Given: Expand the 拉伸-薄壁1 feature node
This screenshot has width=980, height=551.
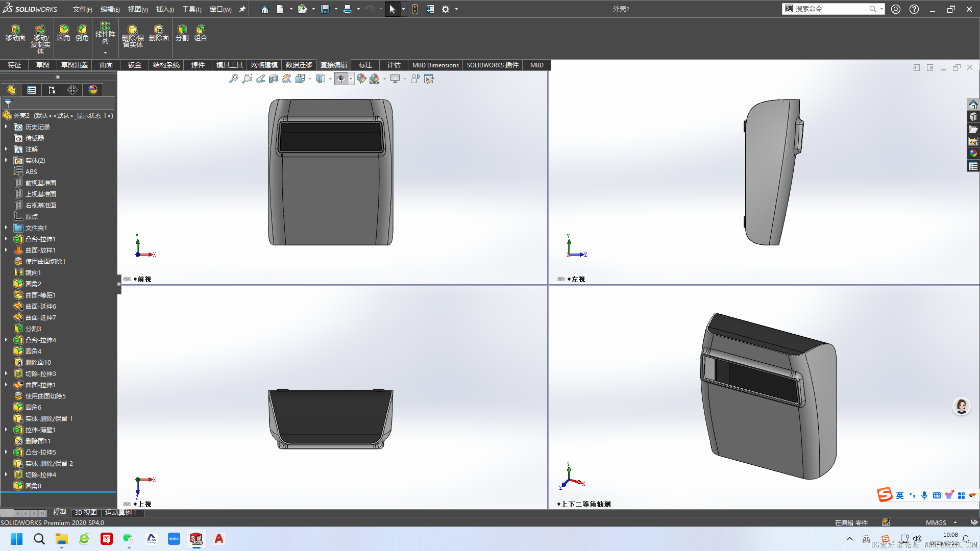Looking at the screenshot, I should point(6,430).
